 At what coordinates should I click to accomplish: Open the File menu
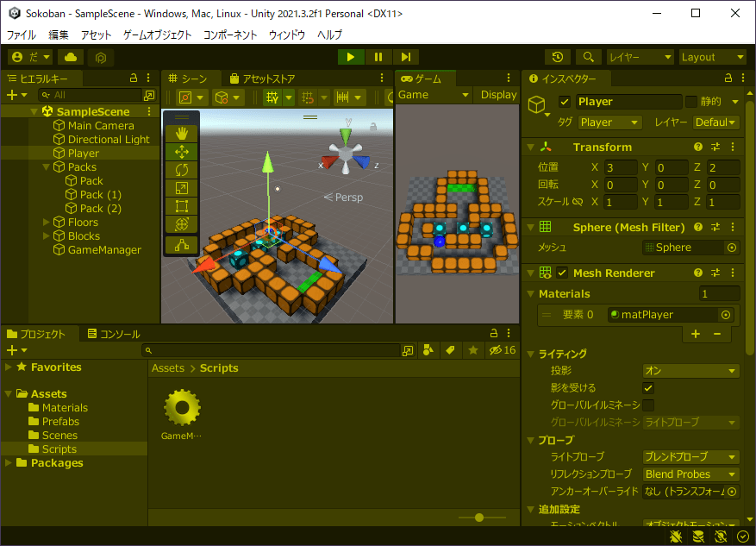tap(22, 35)
